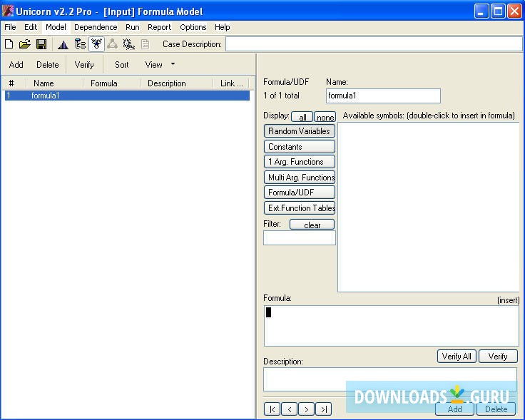Click the Display none button
This screenshot has width=525, height=420.
click(325, 117)
